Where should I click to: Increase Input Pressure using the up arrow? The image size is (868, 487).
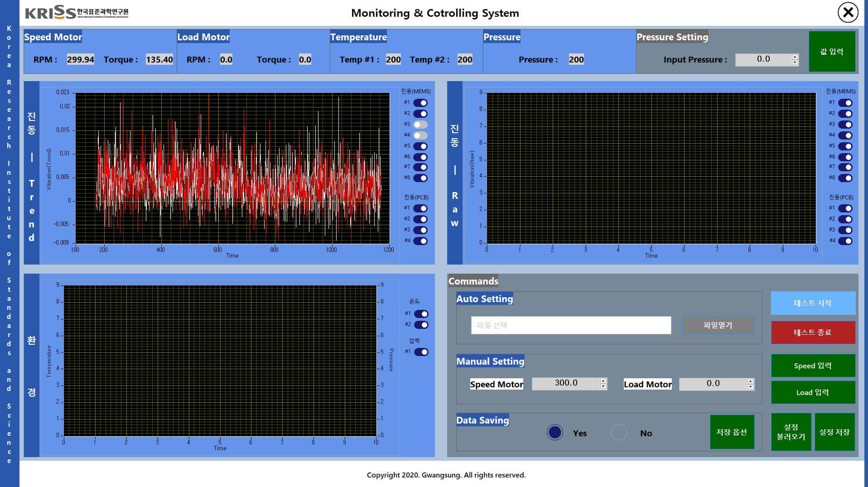coord(795,57)
